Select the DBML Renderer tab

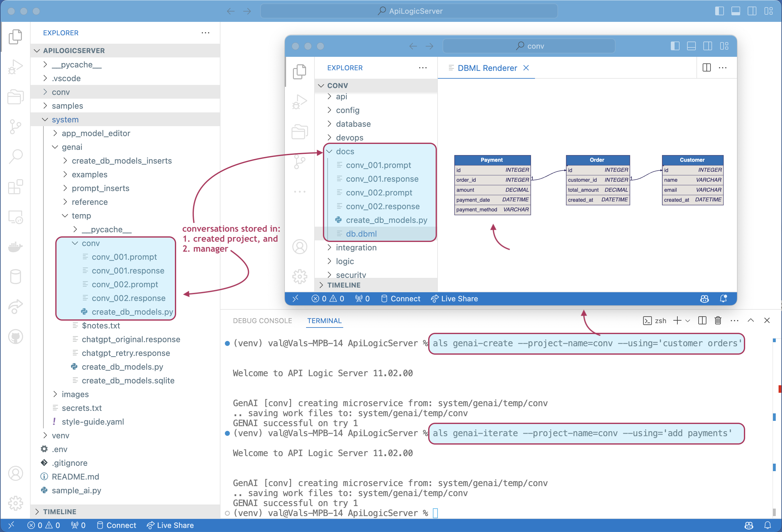pyautogui.click(x=487, y=68)
